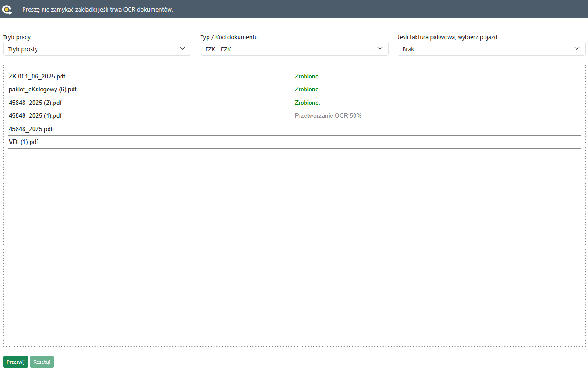The width and height of the screenshot is (588, 374).
Task: Open the fuel invoice vehicle dropdown
Action: (491, 49)
